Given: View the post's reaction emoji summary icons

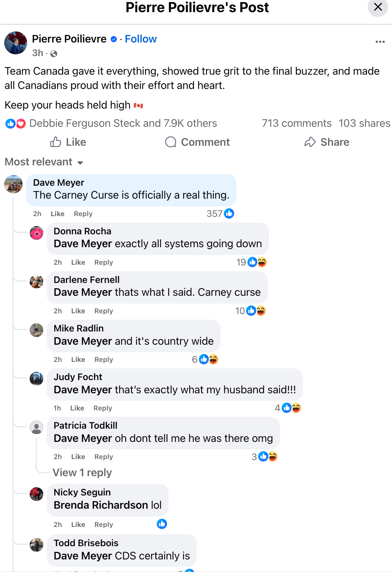Looking at the screenshot, I should click(x=16, y=124).
